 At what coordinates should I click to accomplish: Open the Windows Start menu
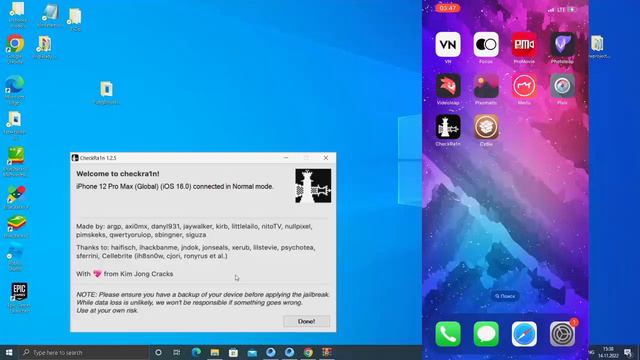click(x=9, y=352)
